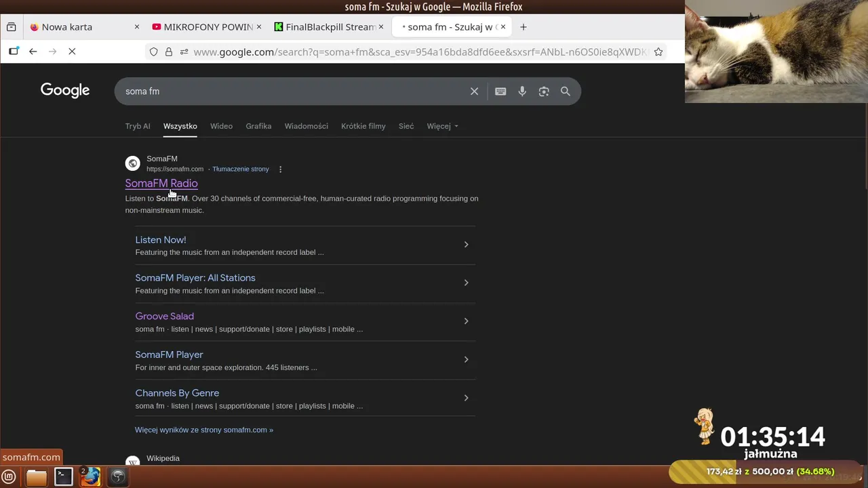The image size is (868, 488).
Task: Open the Channels By Genre link
Action: [177, 393]
